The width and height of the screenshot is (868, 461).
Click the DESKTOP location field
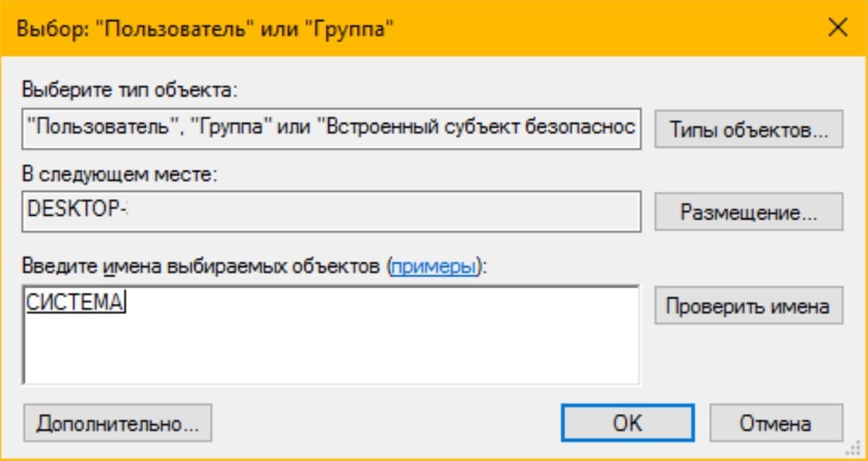click(331, 211)
